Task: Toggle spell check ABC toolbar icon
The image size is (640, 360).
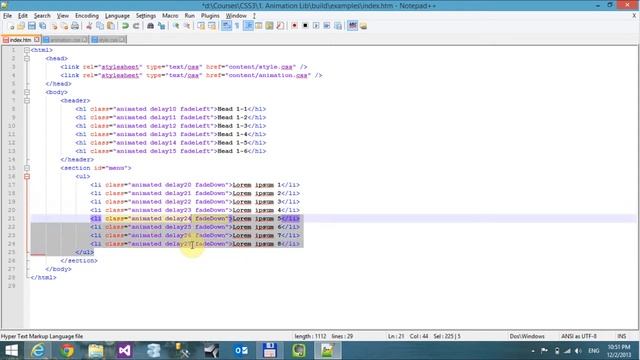Action: (353, 26)
